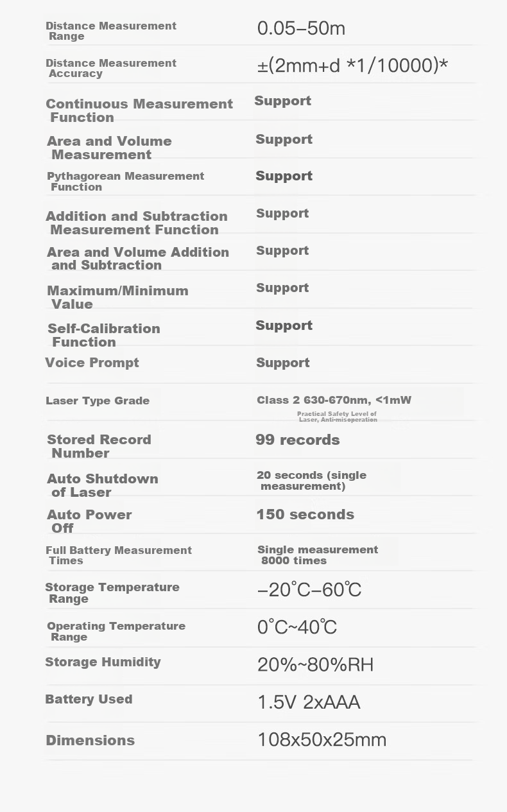This screenshot has width=507, height=812.
Task: Click the Voice Prompt label
Action: (x=92, y=363)
